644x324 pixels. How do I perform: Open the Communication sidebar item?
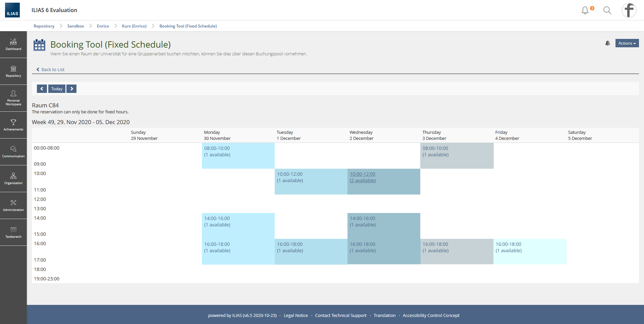pyautogui.click(x=13, y=152)
